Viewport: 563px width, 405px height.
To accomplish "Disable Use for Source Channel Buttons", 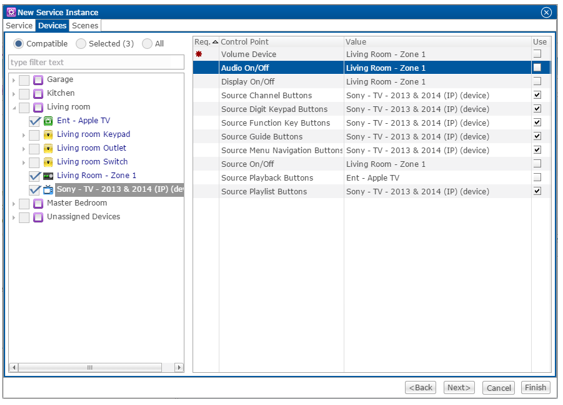I will 537,95.
